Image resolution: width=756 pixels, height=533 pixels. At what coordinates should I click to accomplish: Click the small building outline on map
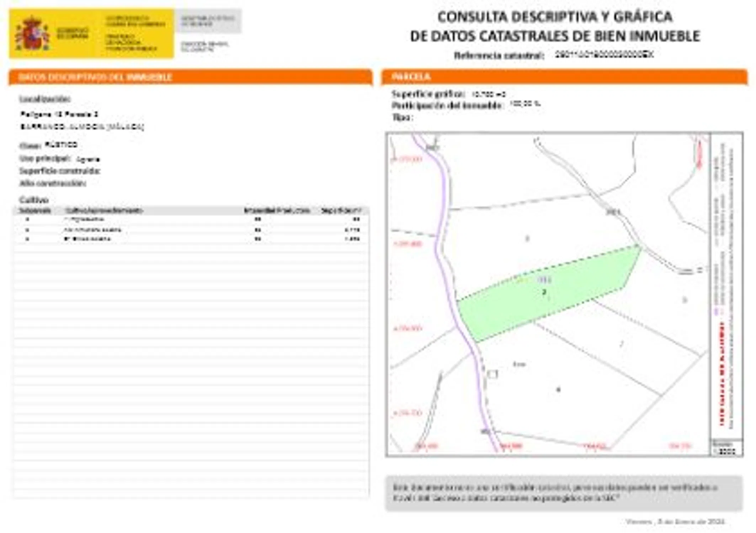click(493, 374)
